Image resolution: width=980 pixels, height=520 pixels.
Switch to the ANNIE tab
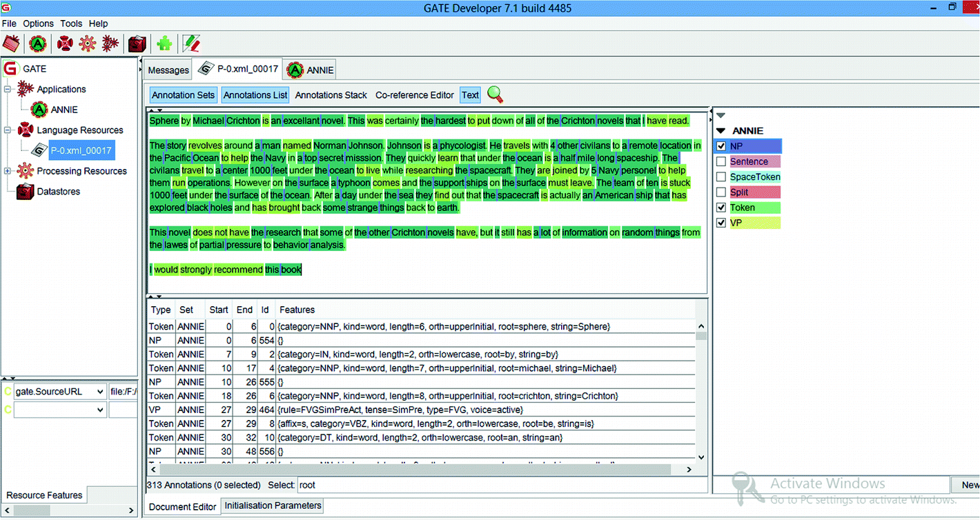[310, 70]
